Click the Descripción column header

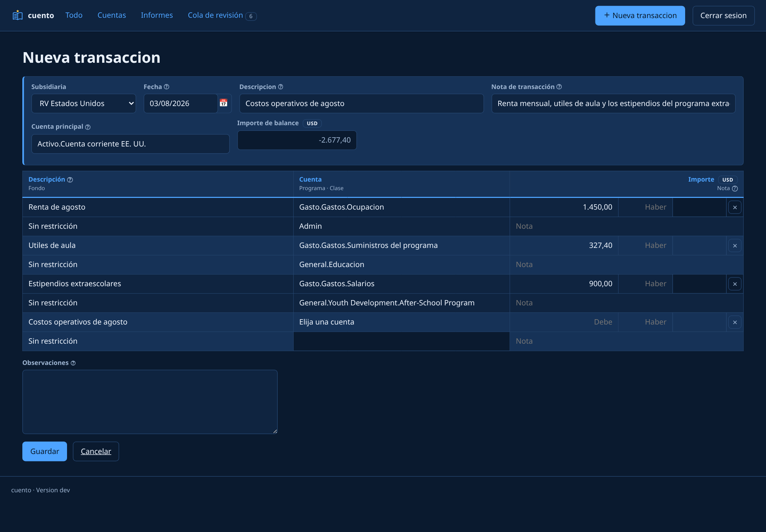tap(47, 179)
